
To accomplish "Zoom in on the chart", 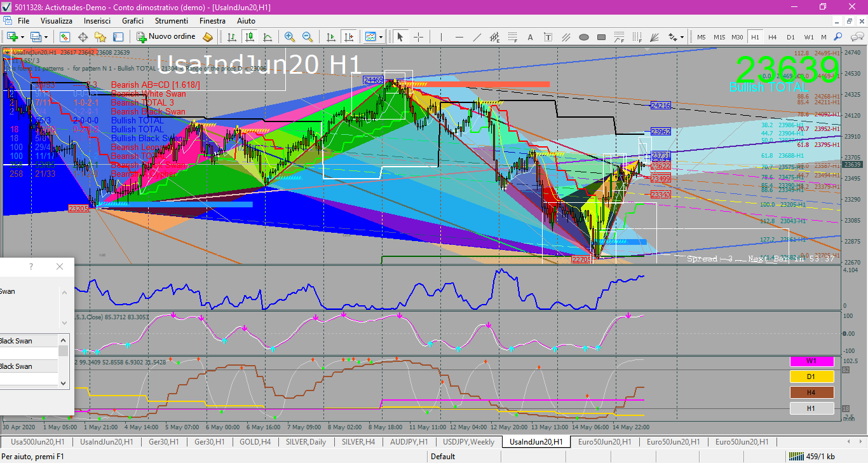I will point(290,37).
